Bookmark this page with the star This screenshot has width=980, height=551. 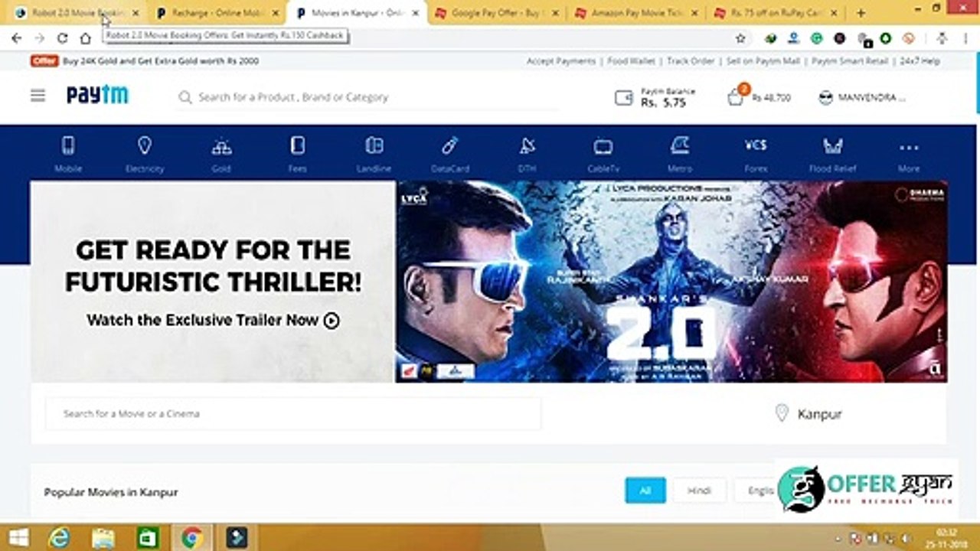[x=740, y=38]
